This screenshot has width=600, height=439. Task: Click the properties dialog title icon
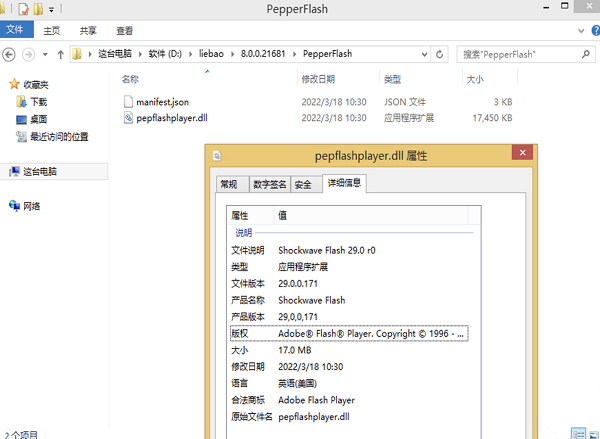pyautogui.click(x=217, y=156)
